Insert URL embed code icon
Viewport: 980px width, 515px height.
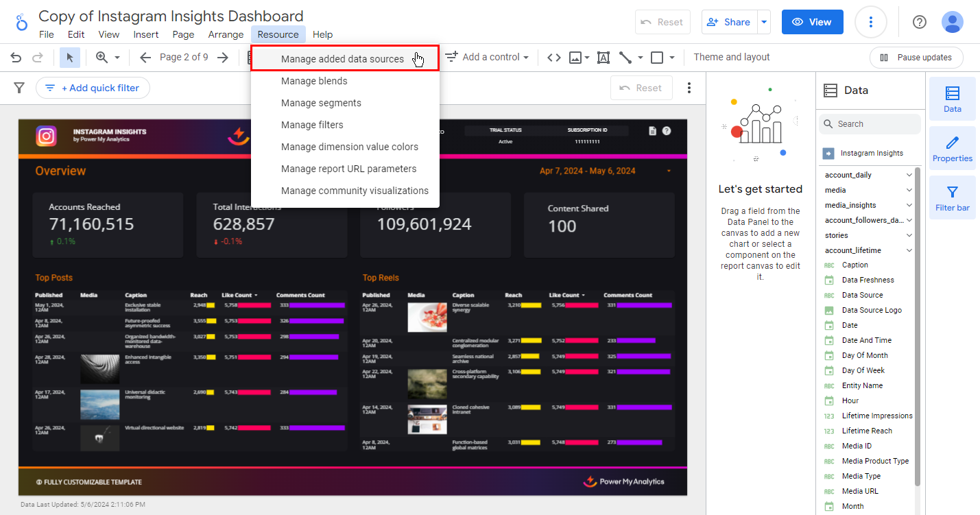coord(553,58)
